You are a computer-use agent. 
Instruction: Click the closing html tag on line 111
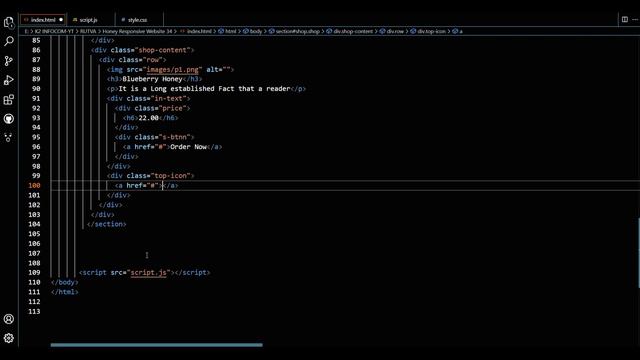pyautogui.click(x=64, y=292)
